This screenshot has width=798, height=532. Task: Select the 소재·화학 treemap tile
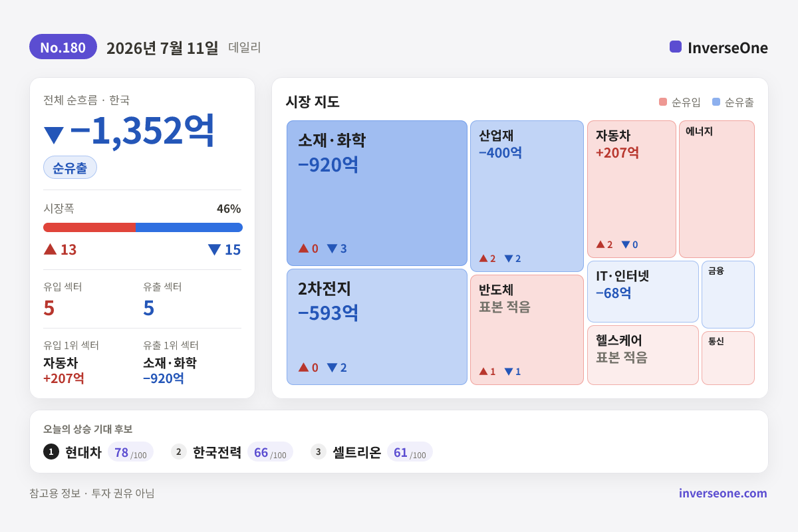(x=377, y=193)
